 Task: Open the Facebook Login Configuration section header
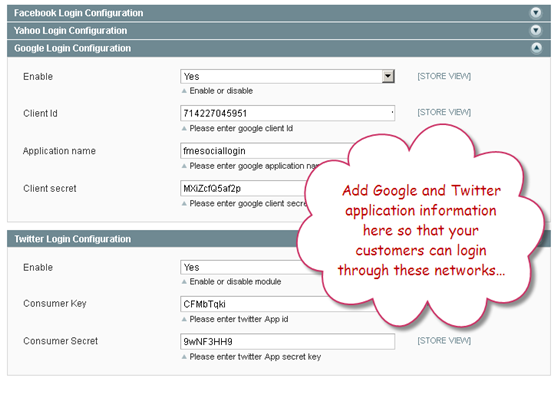pos(279,13)
